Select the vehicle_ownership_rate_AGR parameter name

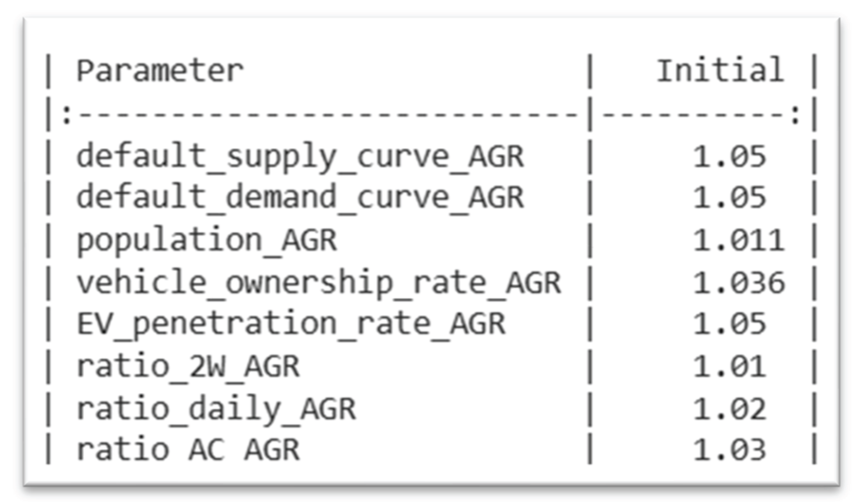[319, 283]
